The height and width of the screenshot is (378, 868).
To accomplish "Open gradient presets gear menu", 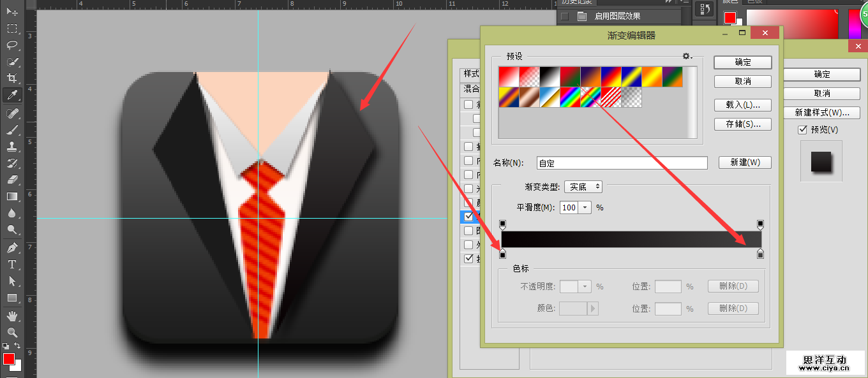I will (x=687, y=56).
